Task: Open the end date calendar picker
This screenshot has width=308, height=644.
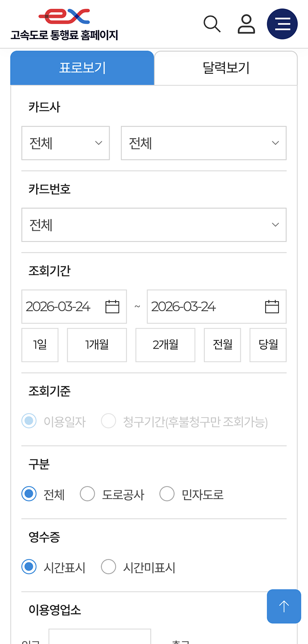Action: pyautogui.click(x=272, y=307)
